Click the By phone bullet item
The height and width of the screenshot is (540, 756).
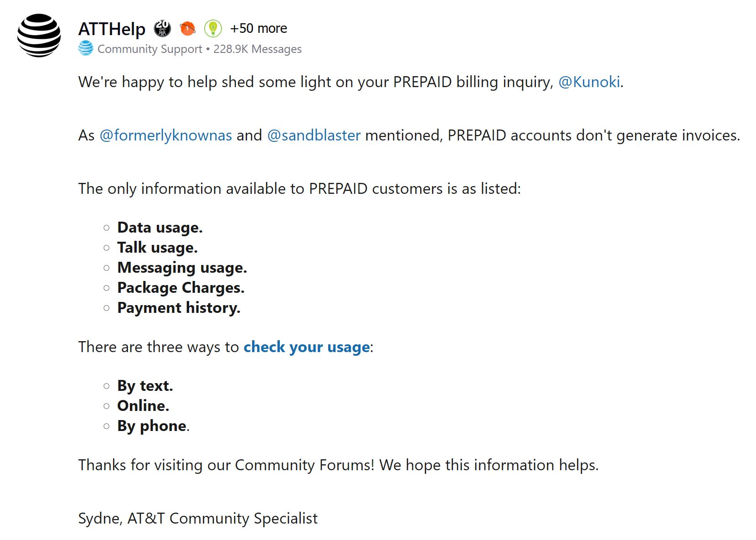coord(153,426)
